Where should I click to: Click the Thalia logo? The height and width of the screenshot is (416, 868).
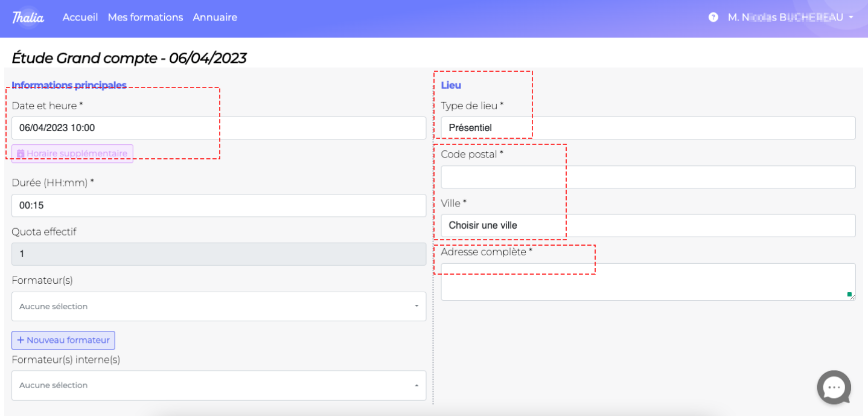point(28,17)
